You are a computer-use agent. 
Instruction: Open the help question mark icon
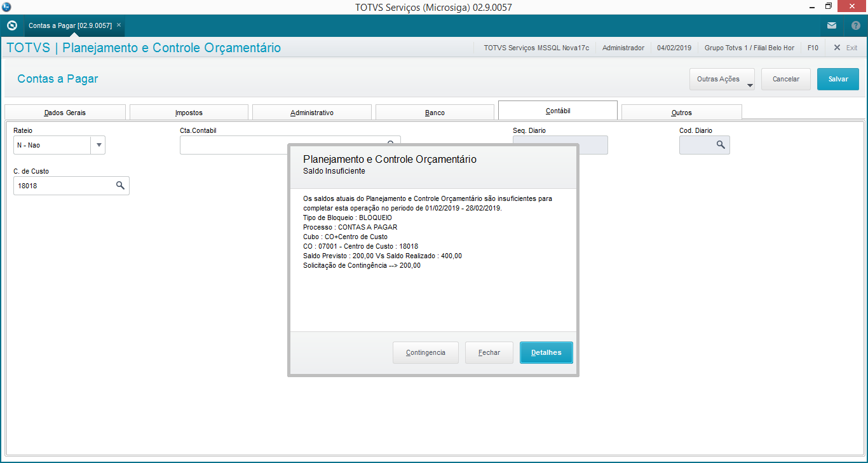click(x=855, y=25)
